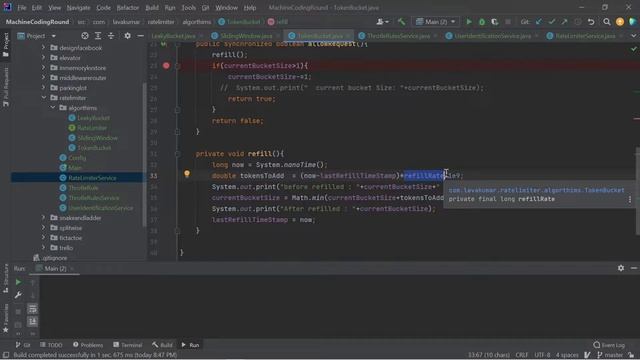The height and width of the screenshot is (360, 640).
Task: Expand the parkinglot folder
Action: coord(44,87)
